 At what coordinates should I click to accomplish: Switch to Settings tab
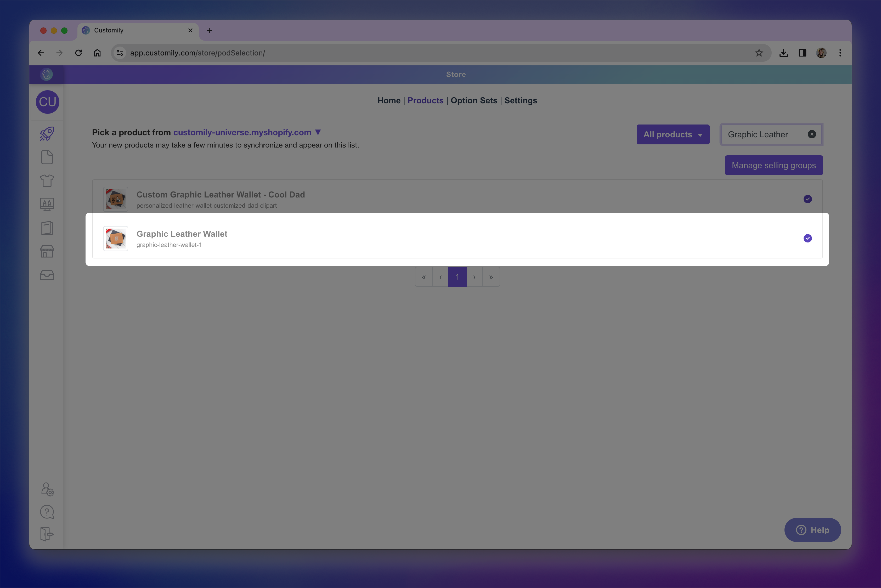pos(520,100)
